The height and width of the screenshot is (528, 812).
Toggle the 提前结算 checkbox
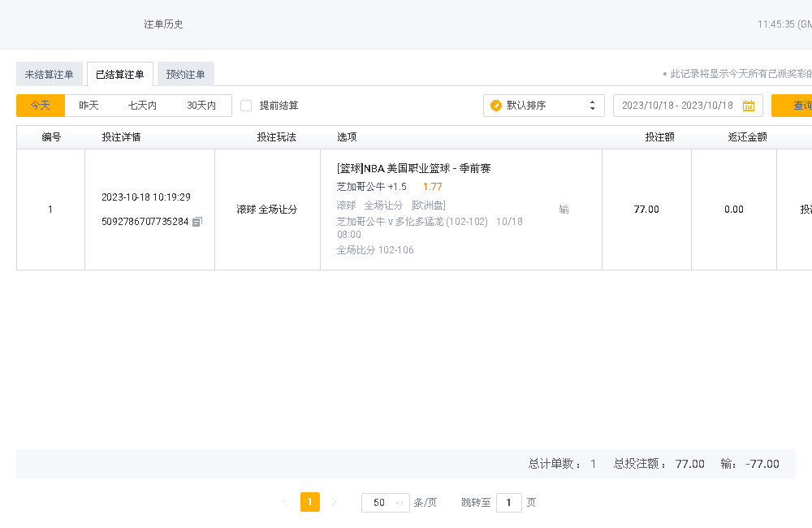[246, 106]
